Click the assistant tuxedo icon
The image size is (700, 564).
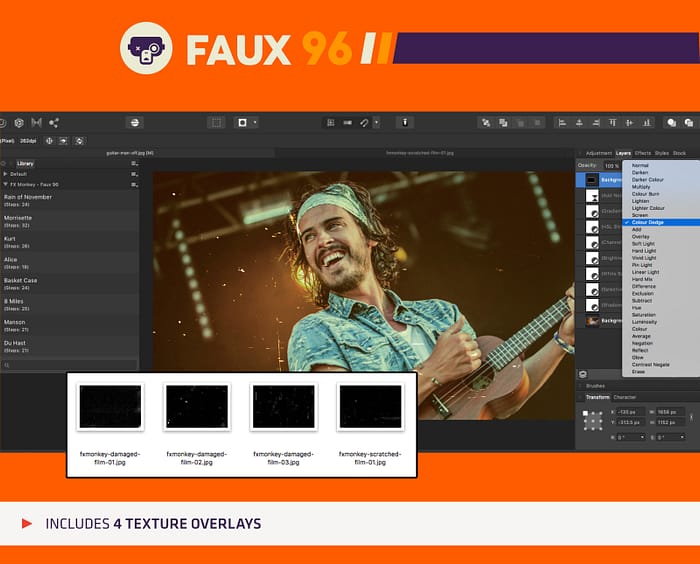(x=405, y=123)
